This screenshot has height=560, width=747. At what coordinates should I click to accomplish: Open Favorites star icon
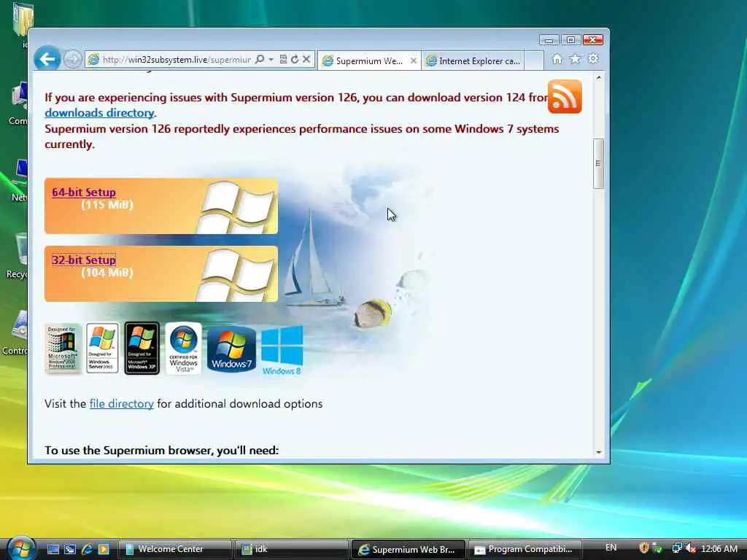(x=575, y=59)
